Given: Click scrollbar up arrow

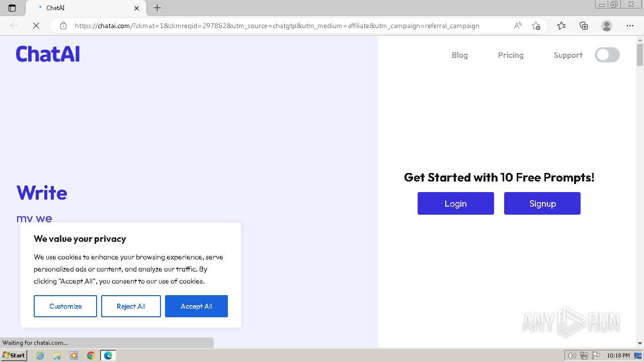Looking at the screenshot, I should pos(640,40).
